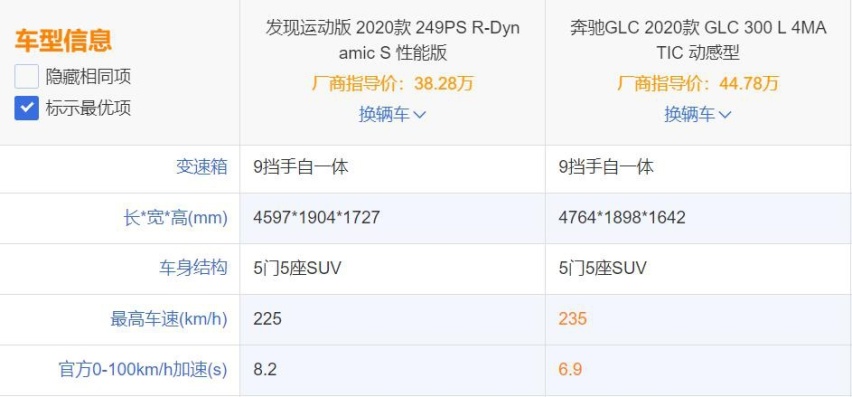
Task: Open 换辆车 dropdown under 奔驰GLC
Action: coord(698,114)
